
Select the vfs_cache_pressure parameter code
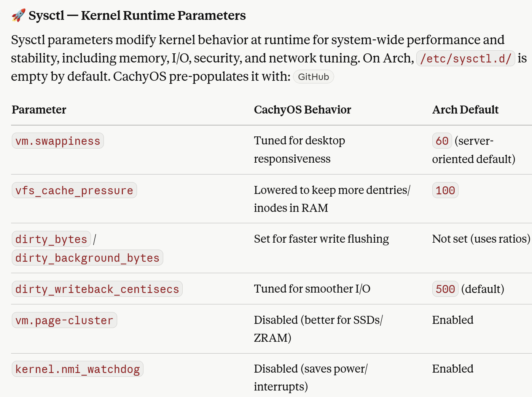click(x=74, y=190)
